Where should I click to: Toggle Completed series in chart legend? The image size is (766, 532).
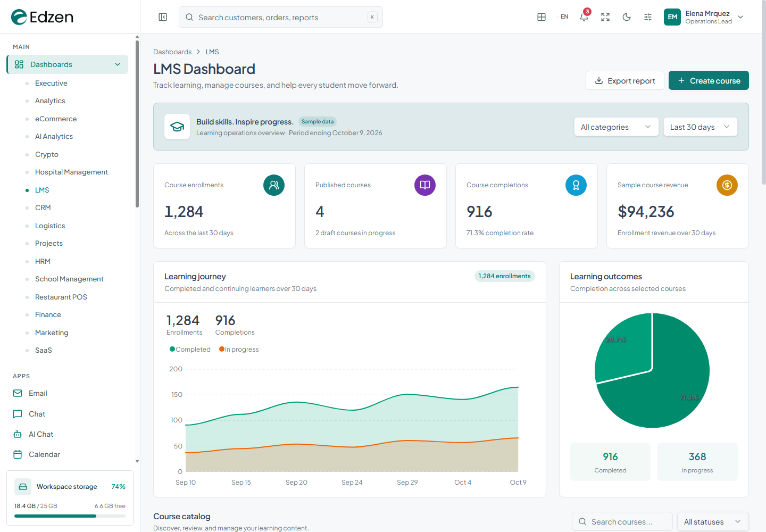tap(190, 350)
